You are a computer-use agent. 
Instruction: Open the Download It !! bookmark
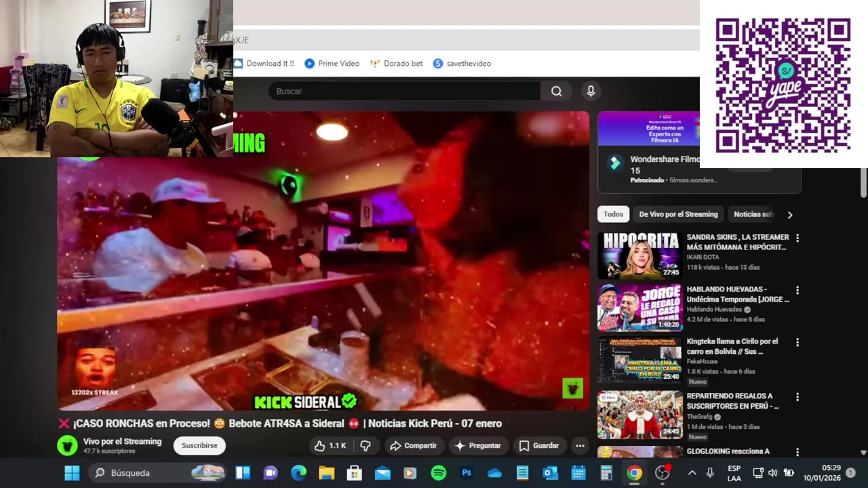click(264, 64)
